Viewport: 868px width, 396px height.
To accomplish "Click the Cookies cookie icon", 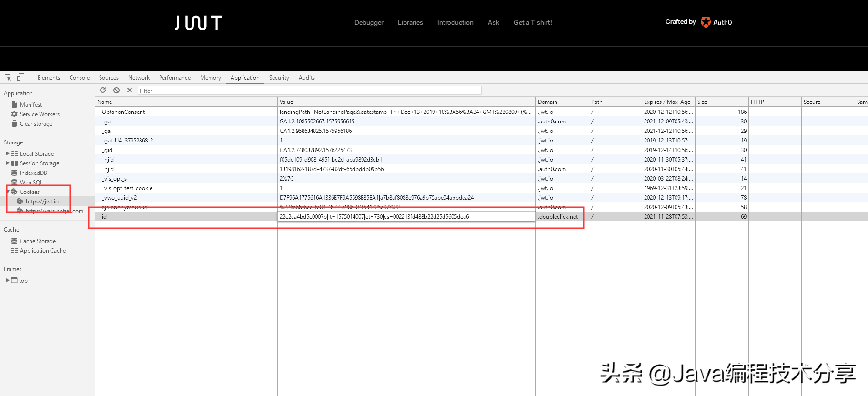I will click(14, 192).
